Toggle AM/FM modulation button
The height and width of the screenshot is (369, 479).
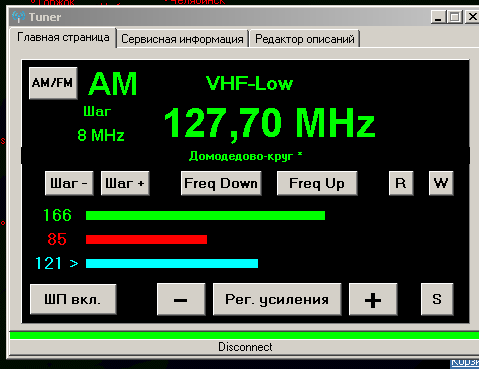tap(53, 83)
